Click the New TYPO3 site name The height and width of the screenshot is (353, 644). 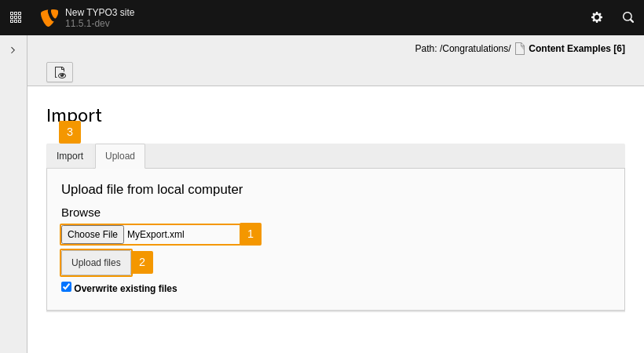click(100, 13)
